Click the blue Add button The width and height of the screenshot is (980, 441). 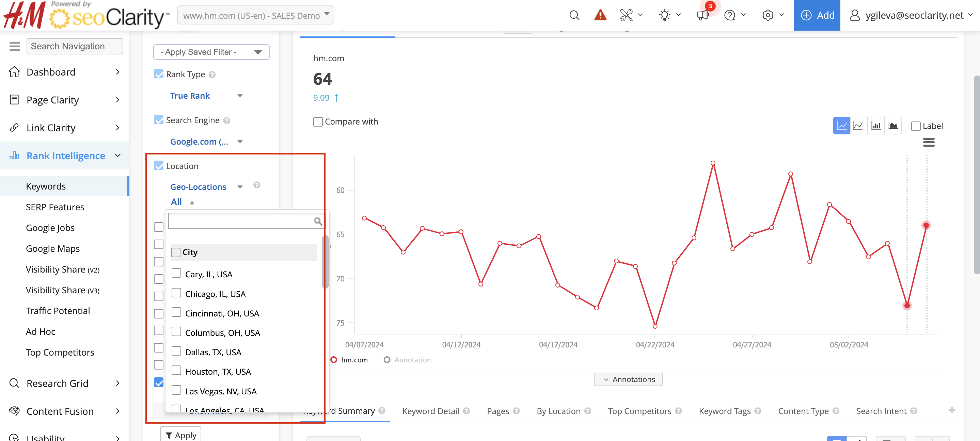817,15
